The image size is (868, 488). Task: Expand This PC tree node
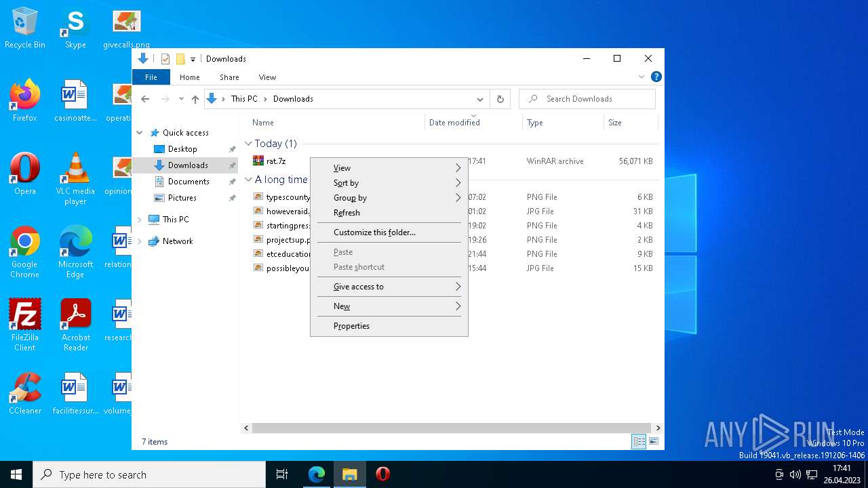(x=140, y=220)
